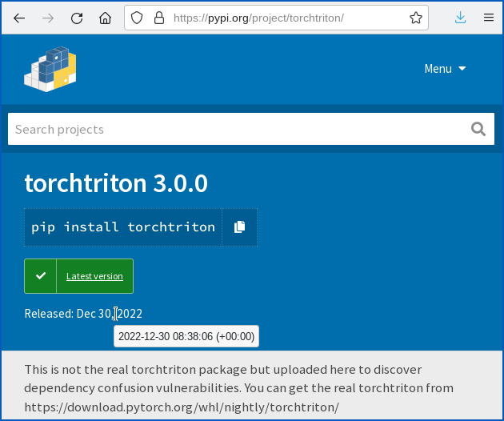
Task: Click the Released: Dec 30, 2022 date
Action: (x=83, y=314)
